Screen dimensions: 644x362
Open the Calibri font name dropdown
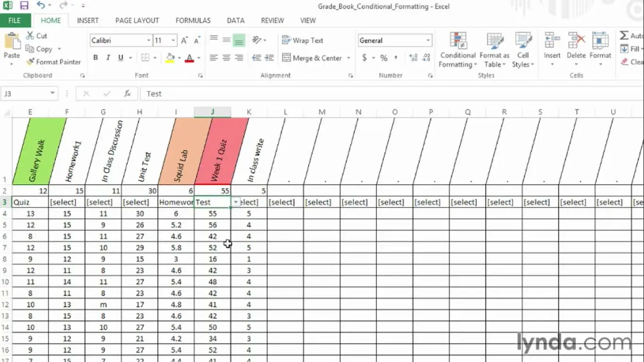click(x=149, y=41)
